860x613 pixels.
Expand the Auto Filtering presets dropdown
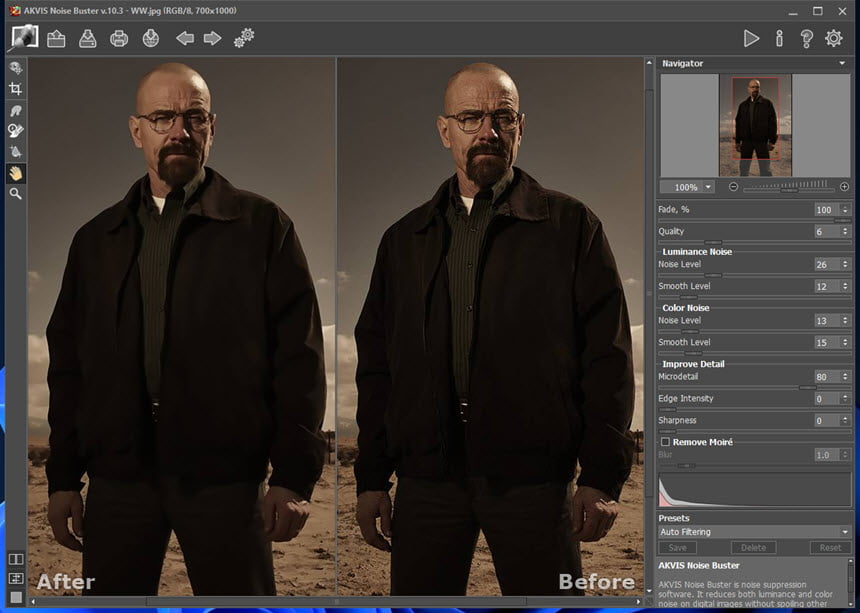pyautogui.click(x=754, y=532)
